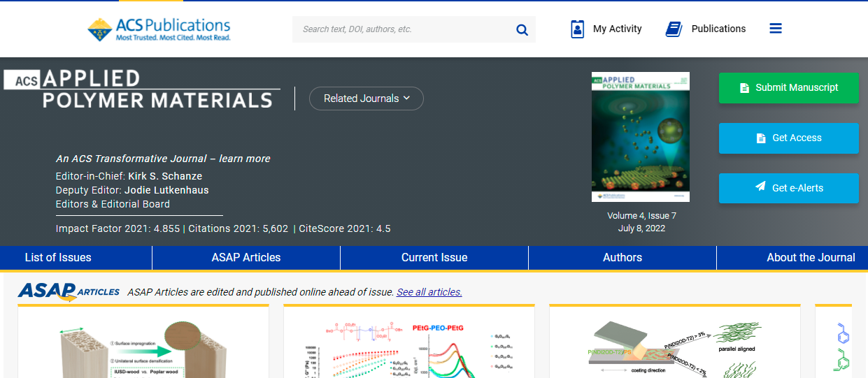
Task: Open the List of Issues tab
Action: pos(58,258)
